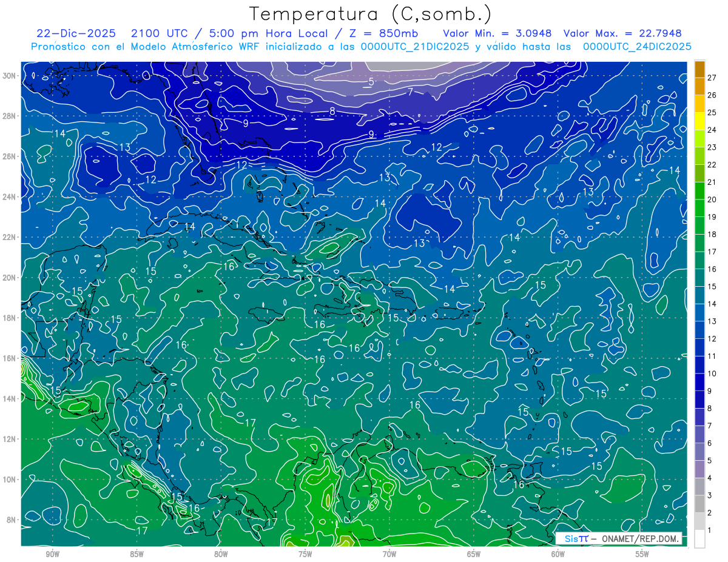The image size is (728, 562).
Task: Pick the white bottom swatch of color scale
Action: (x=699, y=538)
